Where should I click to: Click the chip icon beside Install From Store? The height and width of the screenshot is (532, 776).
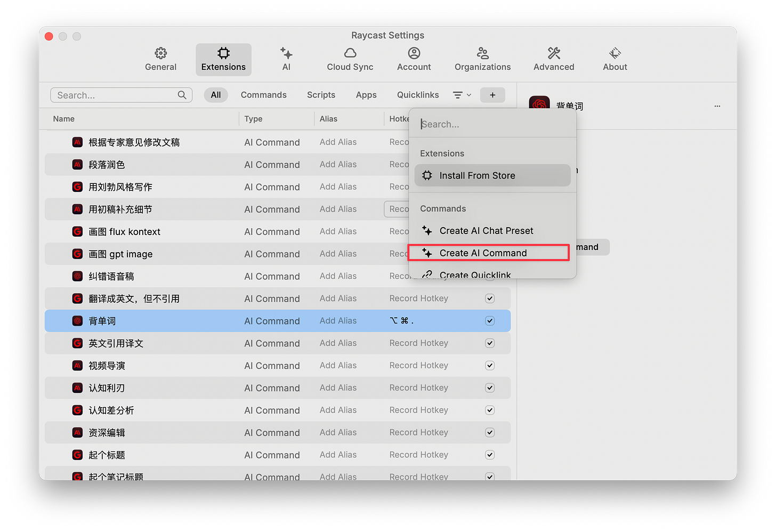(x=427, y=175)
